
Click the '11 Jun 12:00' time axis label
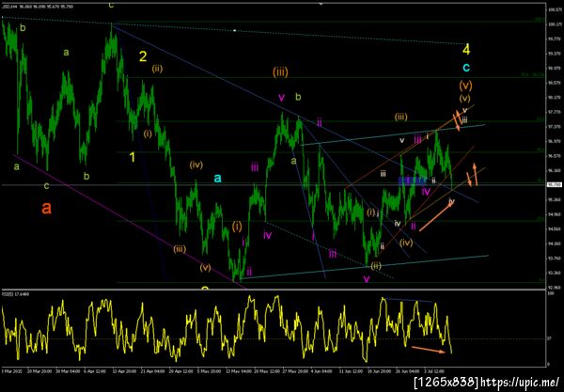(351, 370)
